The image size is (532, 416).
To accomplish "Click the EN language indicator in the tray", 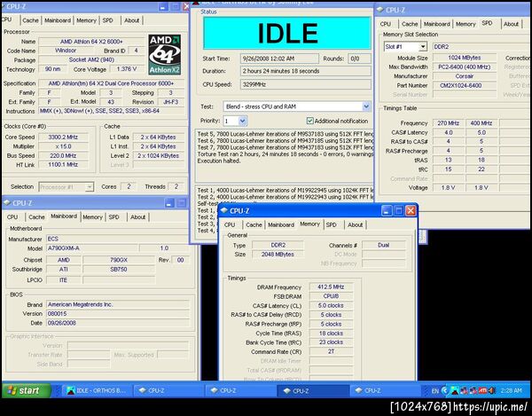I will (x=434, y=390).
